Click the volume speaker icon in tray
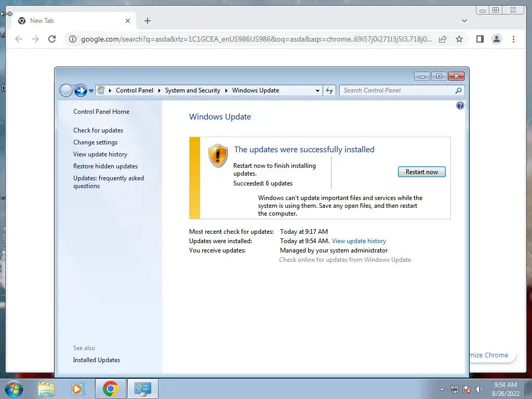The width and height of the screenshot is (532, 399). (480, 389)
